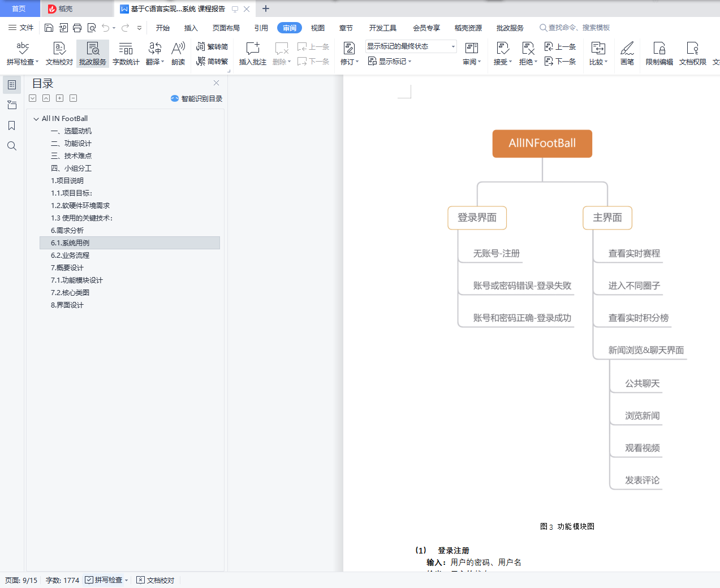
Task: Open the 文档校对 proofreading tool in the ribbon
Action: click(x=59, y=53)
